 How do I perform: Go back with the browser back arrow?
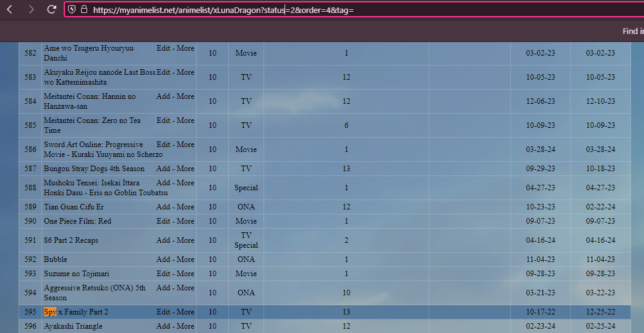tap(10, 9)
